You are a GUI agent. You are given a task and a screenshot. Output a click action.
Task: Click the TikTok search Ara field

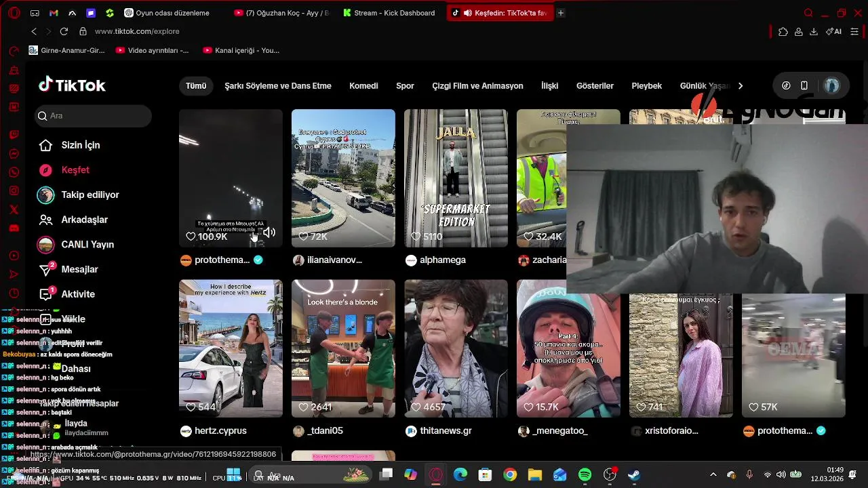tap(94, 116)
